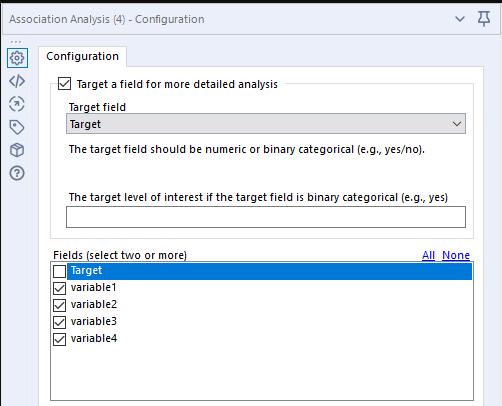Open the Configuration gear icon in sidebar
Viewport: 502px width, 406px height.
17,58
